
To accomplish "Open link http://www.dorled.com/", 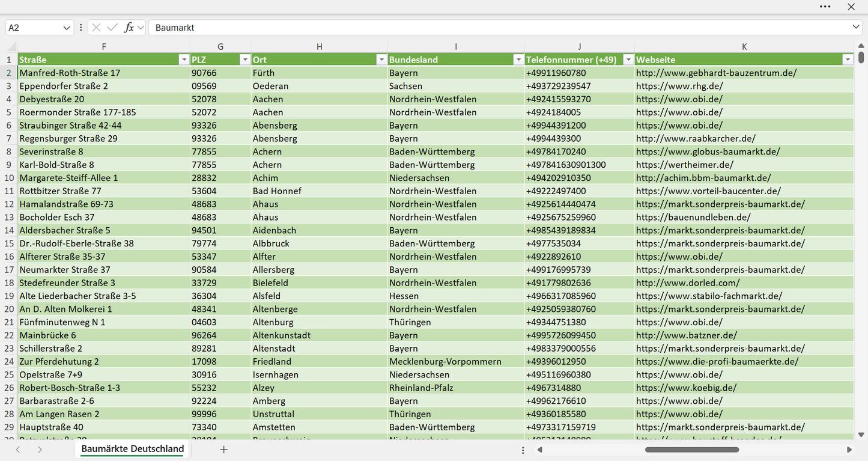I will coord(688,282).
